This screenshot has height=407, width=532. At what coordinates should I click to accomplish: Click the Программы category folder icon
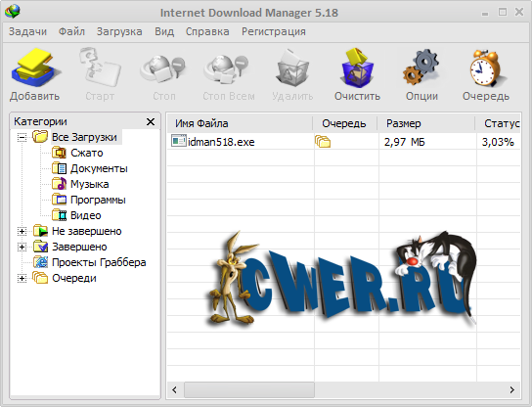pos(59,200)
